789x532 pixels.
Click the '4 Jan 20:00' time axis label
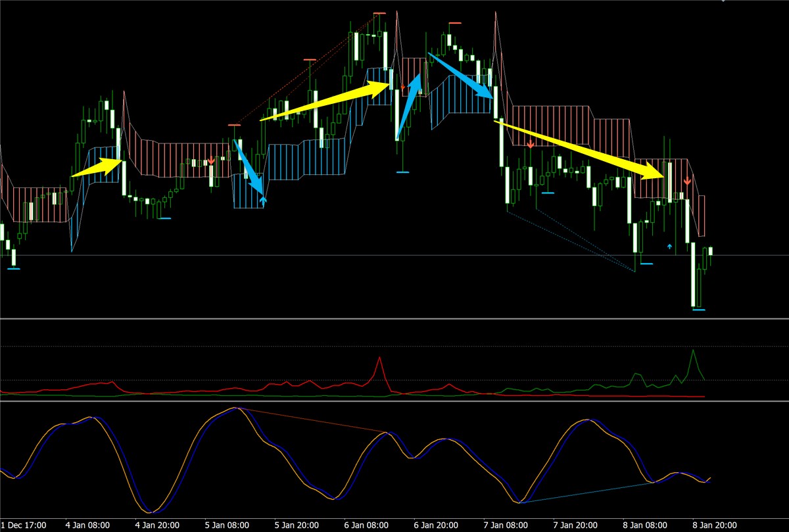click(x=156, y=525)
